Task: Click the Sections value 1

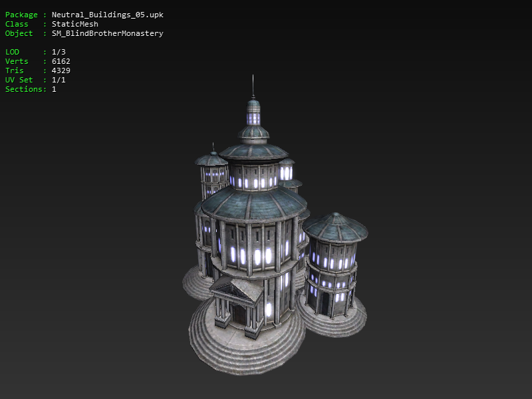Action: pos(54,89)
